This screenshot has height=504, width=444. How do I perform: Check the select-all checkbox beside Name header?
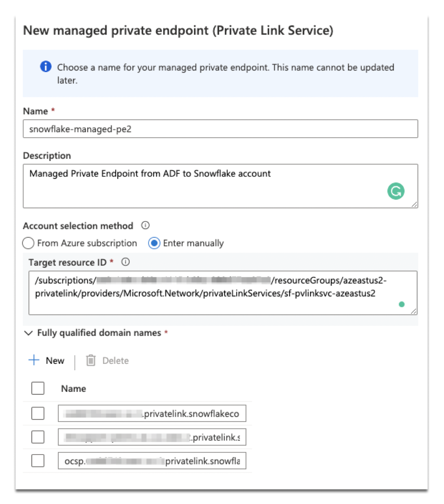[38, 388]
